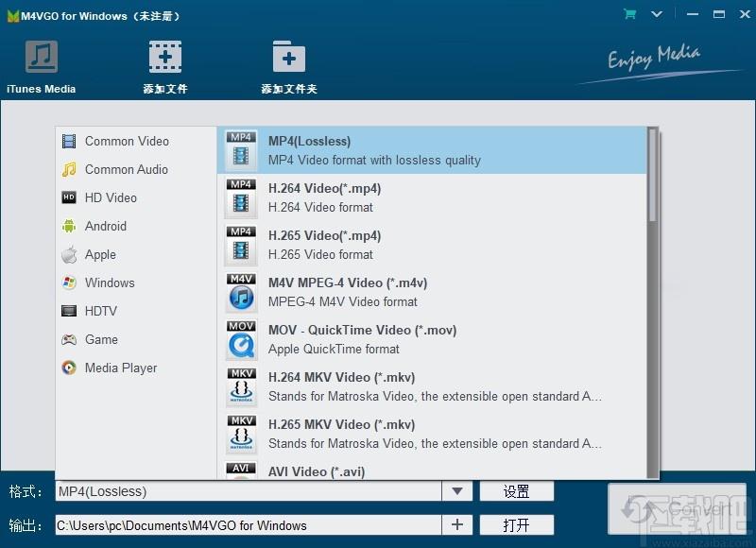756x548 pixels.
Task: Click the H.265 Video MP4 format icon
Action: pos(241,245)
